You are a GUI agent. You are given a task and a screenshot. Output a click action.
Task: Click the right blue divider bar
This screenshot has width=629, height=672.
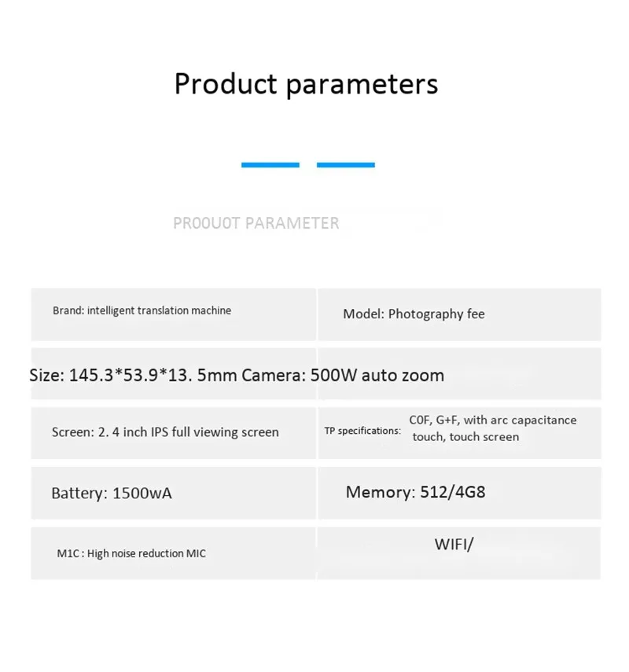pos(346,165)
